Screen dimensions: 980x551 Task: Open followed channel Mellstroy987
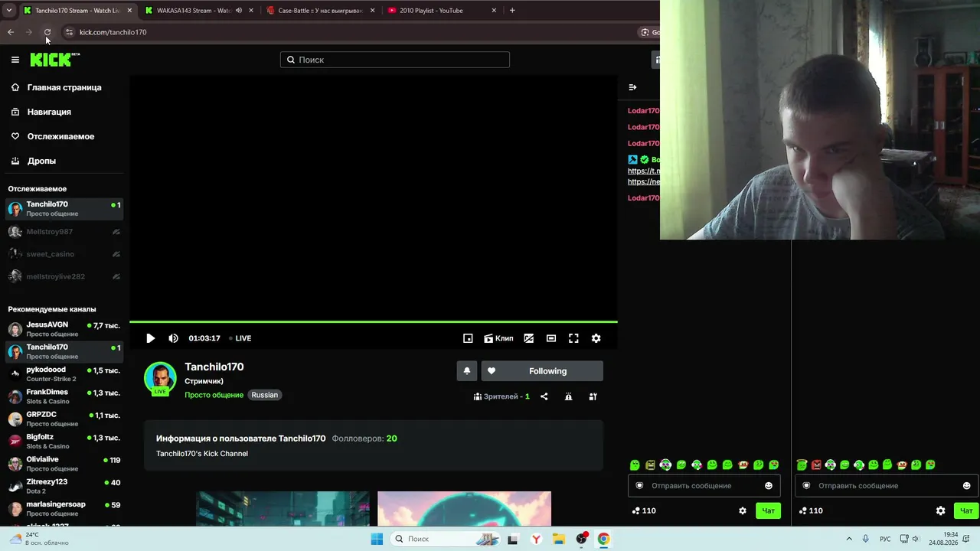(x=64, y=232)
